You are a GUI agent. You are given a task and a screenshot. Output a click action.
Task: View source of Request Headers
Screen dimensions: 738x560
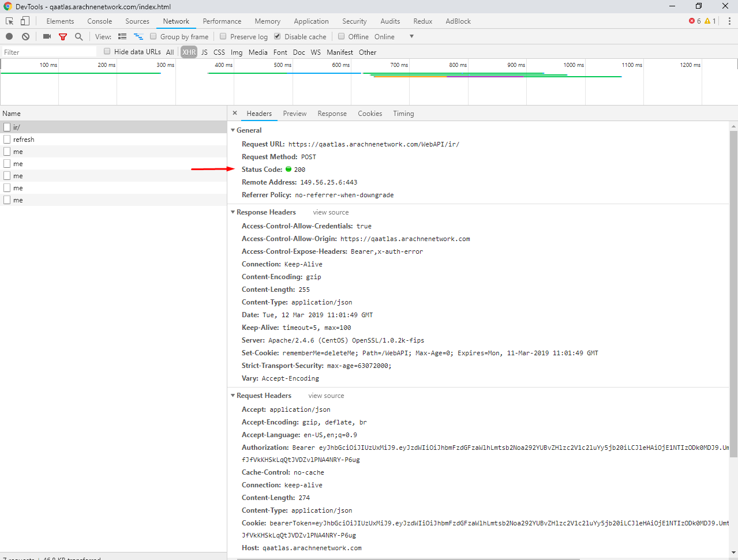click(x=325, y=396)
